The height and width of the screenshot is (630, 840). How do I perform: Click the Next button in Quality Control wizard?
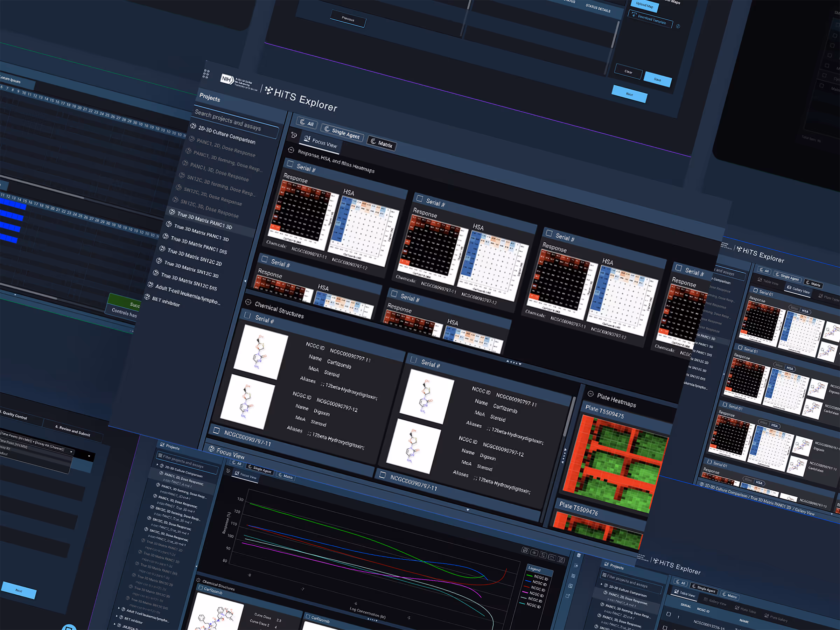click(x=19, y=590)
